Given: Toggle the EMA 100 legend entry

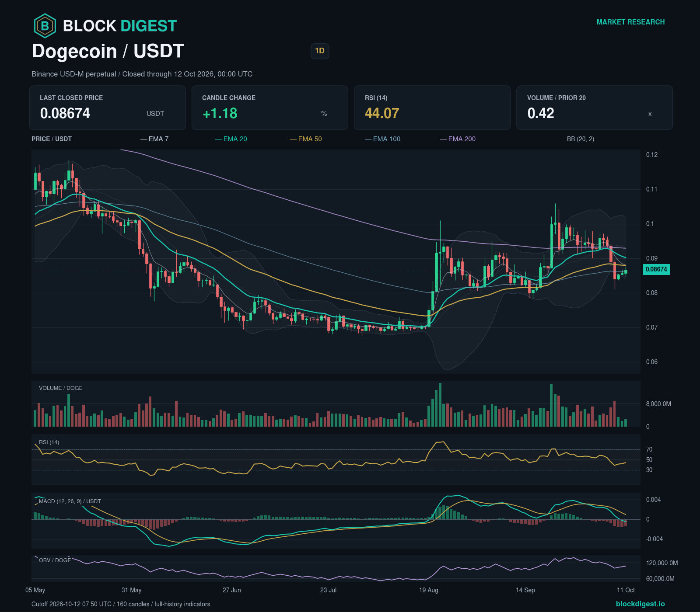Looking at the screenshot, I should point(383,139).
